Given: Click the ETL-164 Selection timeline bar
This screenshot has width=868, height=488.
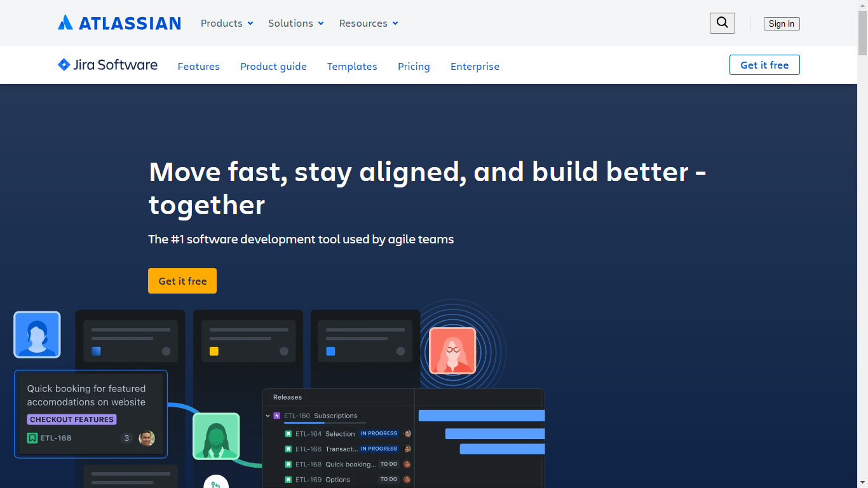Looking at the screenshot, I should pyautogui.click(x=495, y=433).
